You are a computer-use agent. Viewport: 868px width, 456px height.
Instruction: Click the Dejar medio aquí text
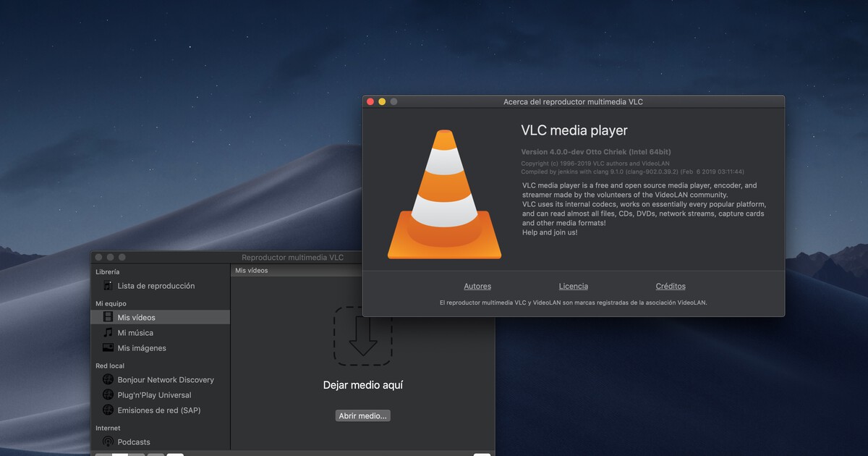[x=363, y=385]
